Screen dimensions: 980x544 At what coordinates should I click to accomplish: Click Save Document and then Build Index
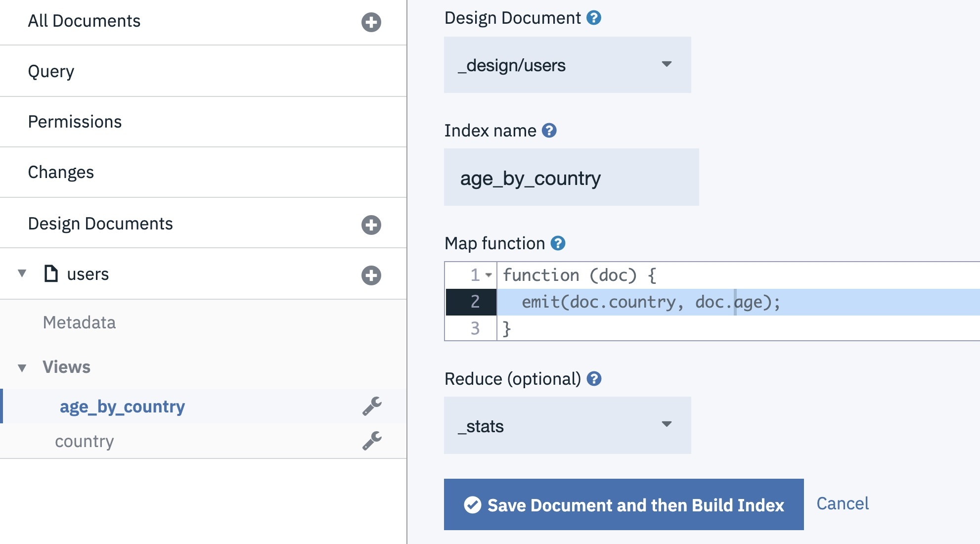(624, 504)
